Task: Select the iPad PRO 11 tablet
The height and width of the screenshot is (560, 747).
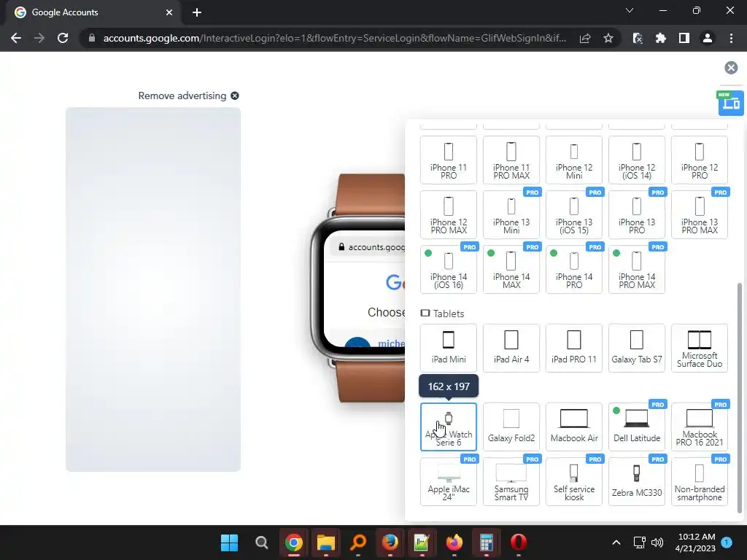Action: click(574, 348)
